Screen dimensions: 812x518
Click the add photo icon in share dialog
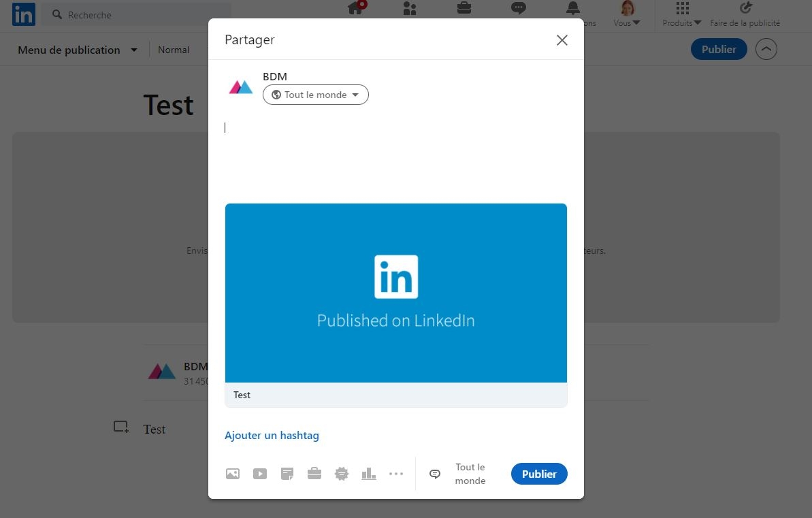click(233, 474)
